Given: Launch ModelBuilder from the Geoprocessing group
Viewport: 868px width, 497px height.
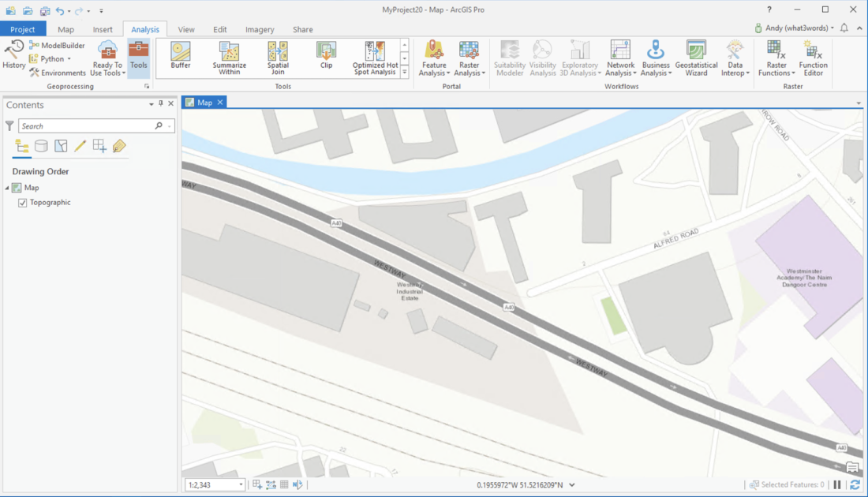Looking at the screenshot, I should click(x=58, y=46).
